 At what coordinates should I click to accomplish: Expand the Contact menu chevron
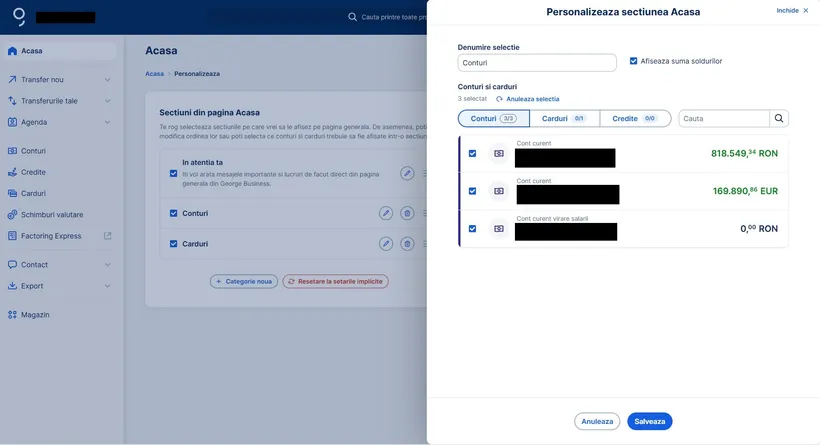[107, 265]
